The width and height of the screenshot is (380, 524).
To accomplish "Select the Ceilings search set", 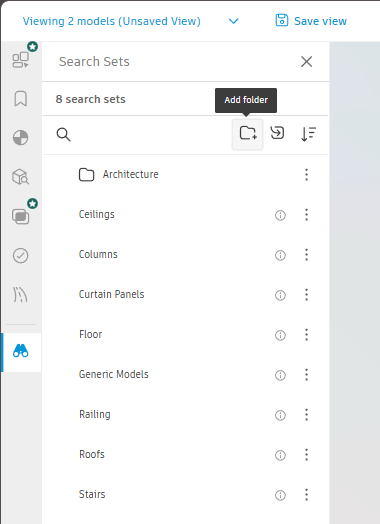I will click(97, 214).
